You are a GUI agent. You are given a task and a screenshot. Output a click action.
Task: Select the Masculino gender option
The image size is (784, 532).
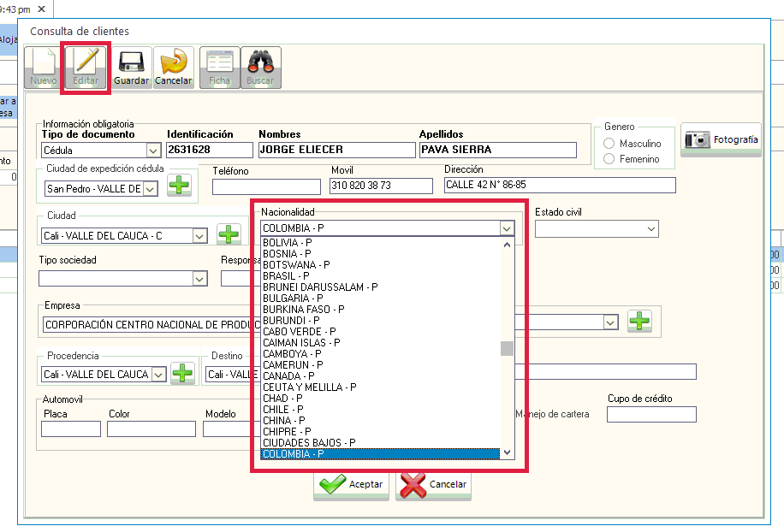[610, 144]
